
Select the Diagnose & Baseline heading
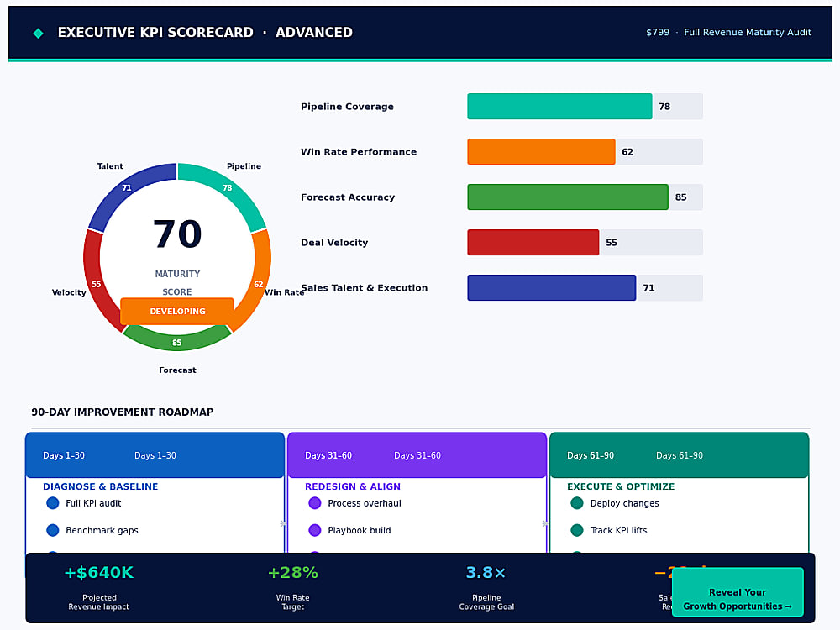click(x=100, y=486)
